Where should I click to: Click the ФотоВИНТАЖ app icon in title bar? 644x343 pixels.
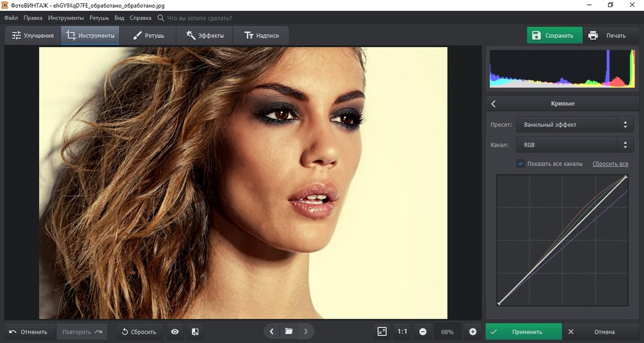click(5, 6)
